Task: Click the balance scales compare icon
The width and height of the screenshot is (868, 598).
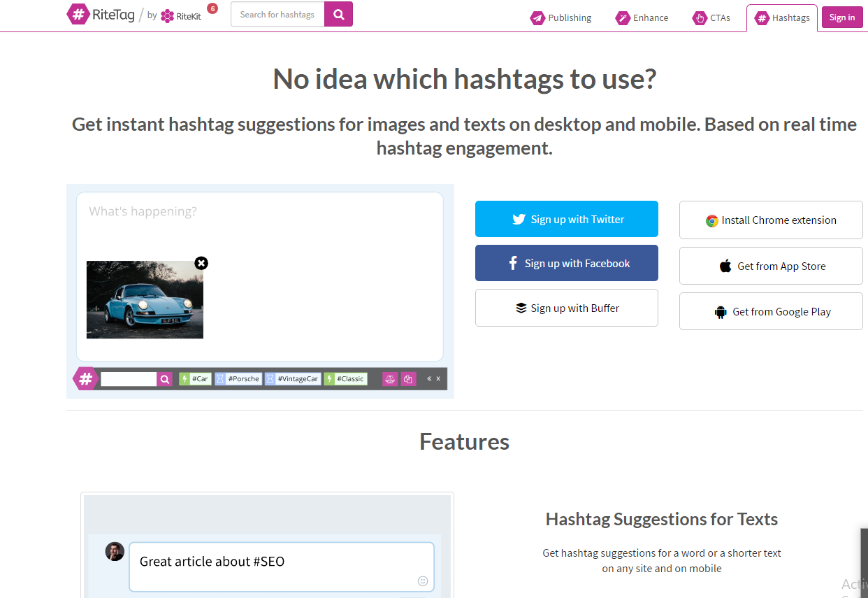Action: pyautogui.click(x=390, y=379)
